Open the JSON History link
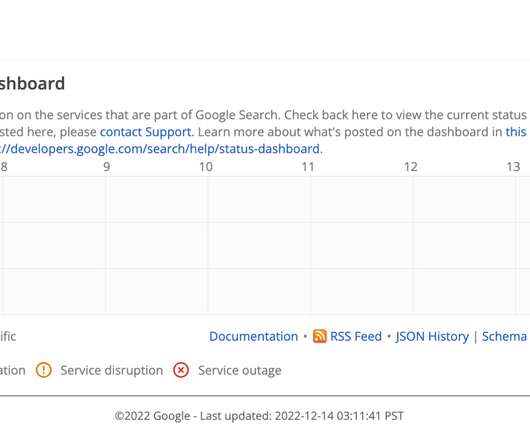Viewport: 530px width, 442px height. (432, 336)
